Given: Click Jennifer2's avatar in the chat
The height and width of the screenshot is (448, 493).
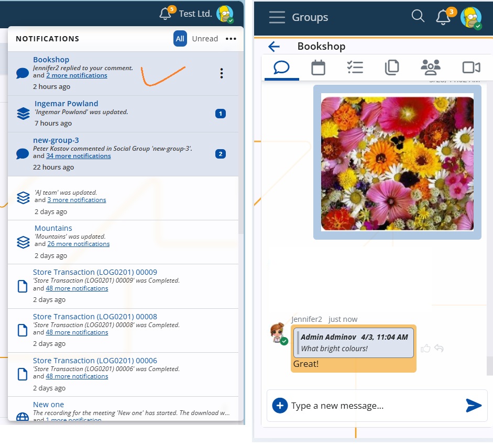Looking at the screenshot, I should tap(278, 333).
